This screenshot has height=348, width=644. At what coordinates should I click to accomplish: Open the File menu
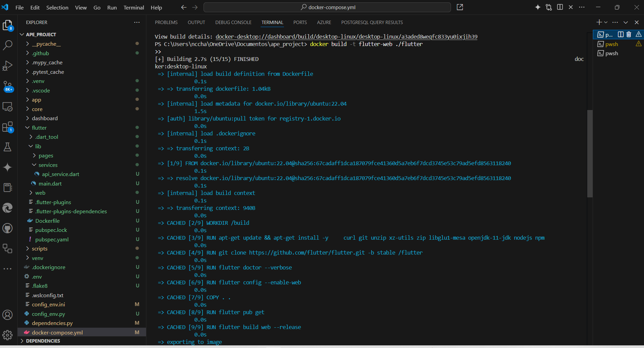(x=20, y=7)
